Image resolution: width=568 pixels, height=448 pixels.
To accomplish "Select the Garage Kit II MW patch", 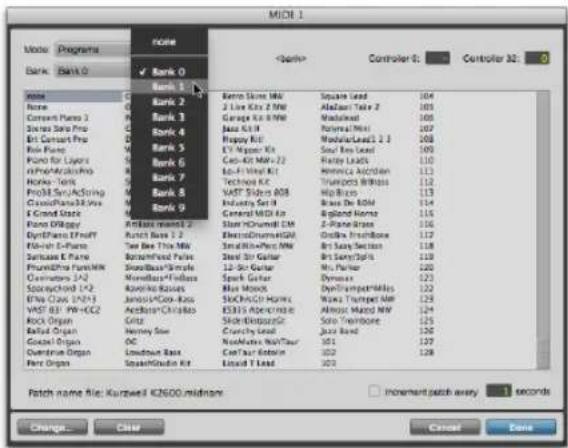I will click(254, 118).
